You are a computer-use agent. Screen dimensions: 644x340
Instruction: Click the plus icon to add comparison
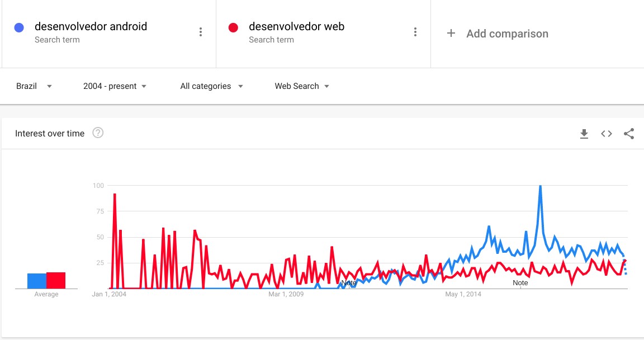click(451, 33)
